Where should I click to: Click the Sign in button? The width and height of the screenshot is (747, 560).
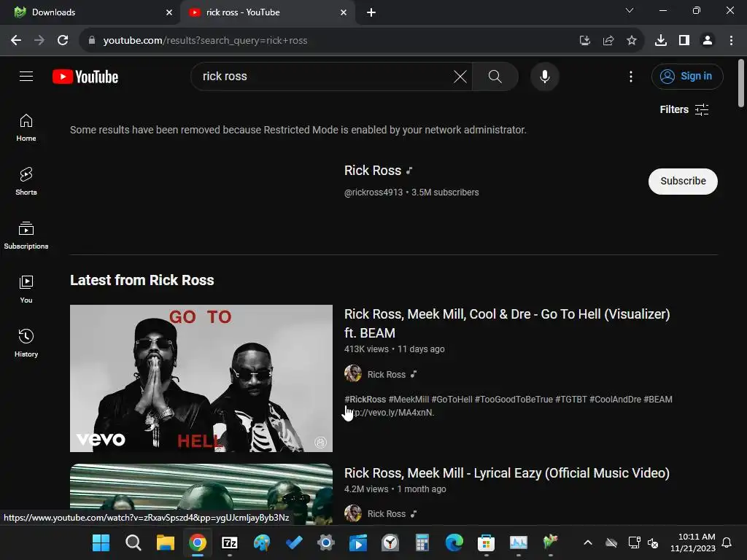click(687, 76)
